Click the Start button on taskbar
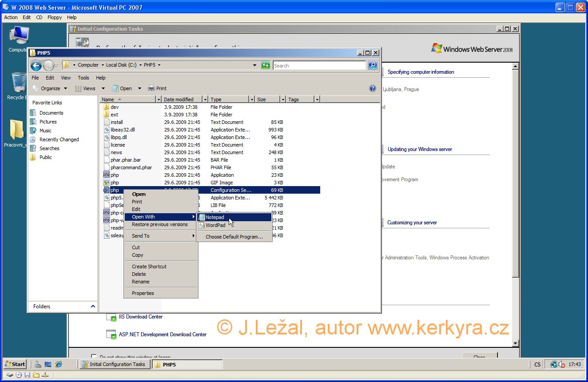The height and width of the screenshot is (382, 588). coord(15,364)
